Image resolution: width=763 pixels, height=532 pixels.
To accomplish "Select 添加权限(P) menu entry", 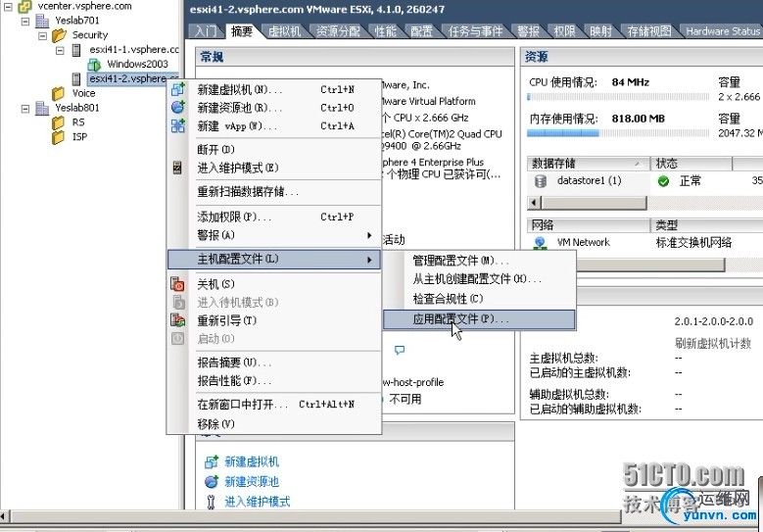I will point(274,217).
